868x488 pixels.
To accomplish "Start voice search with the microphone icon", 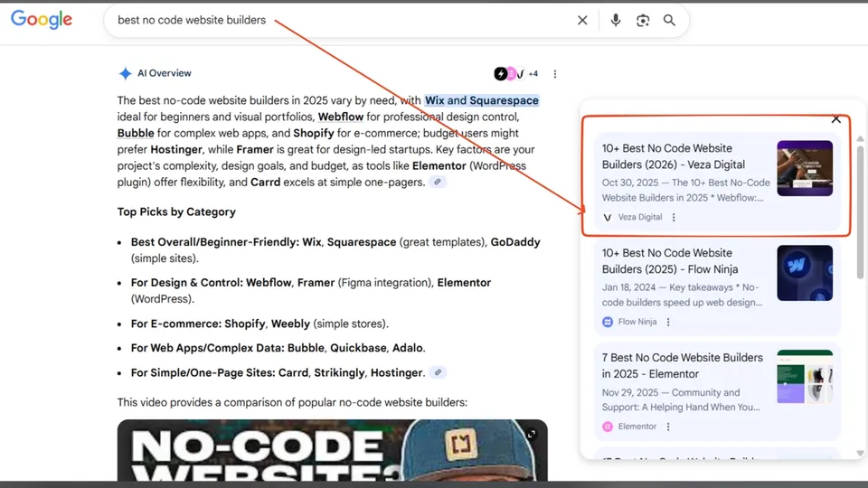I will (616, 21).
